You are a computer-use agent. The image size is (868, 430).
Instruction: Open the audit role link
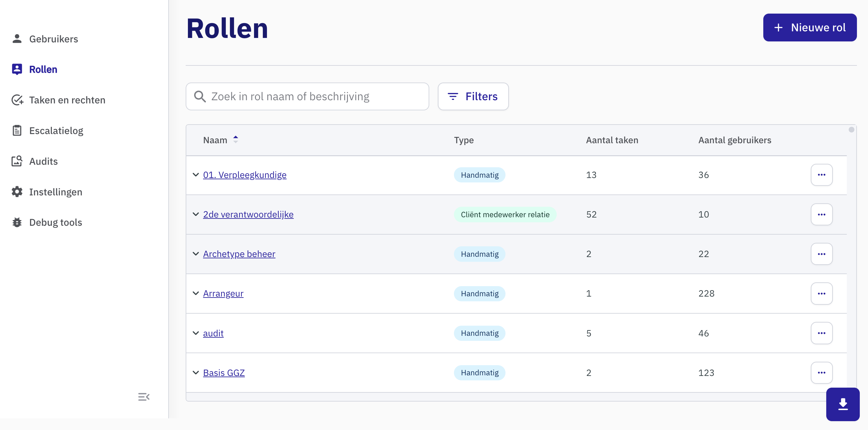tap(213, 333)
